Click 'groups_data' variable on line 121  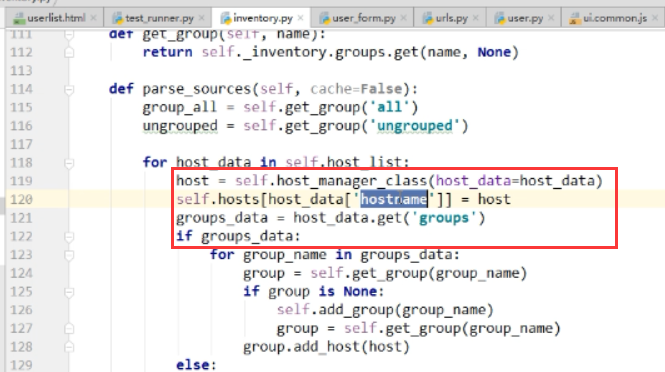pos(222,218)
